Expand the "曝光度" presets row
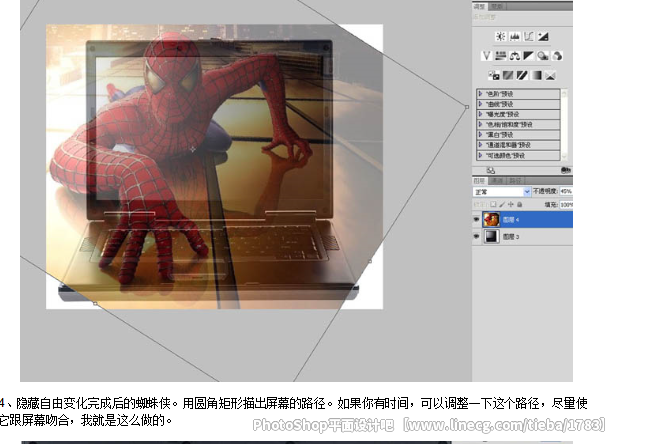 [x=481, y=114]
